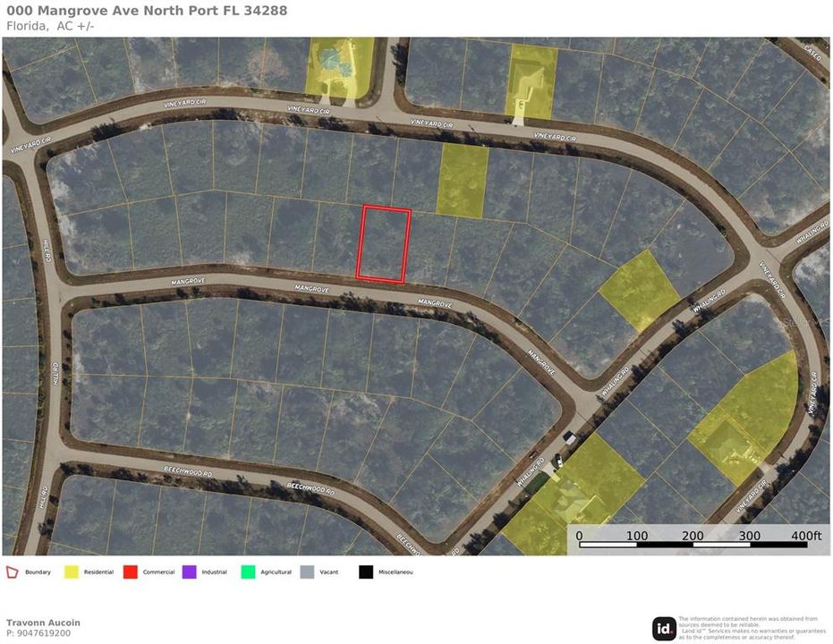Click the Vacant gray legend square
Viewport: 833px width, 644px height.
point(308,572)
